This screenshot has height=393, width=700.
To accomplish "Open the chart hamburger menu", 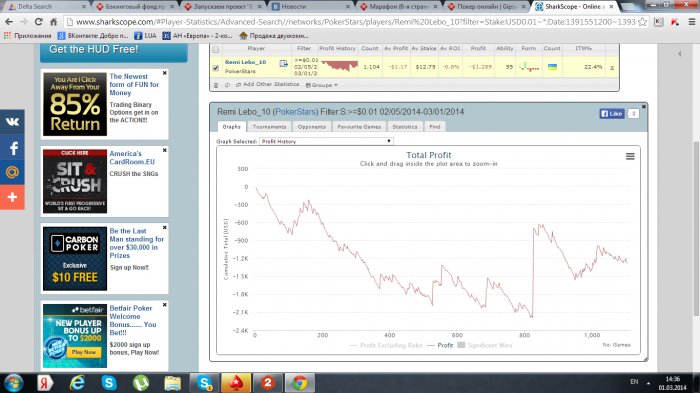I will [630, 156].
